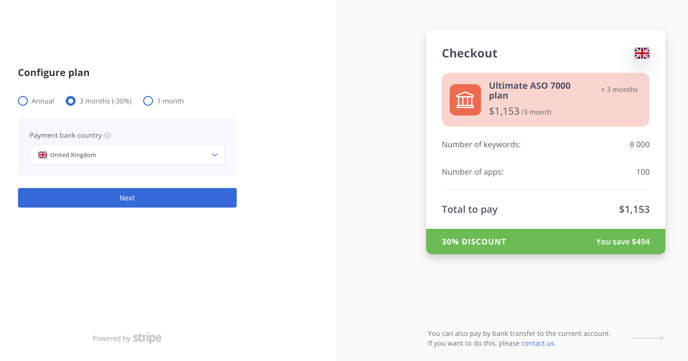Click the × 3 months label

[619, 89]
